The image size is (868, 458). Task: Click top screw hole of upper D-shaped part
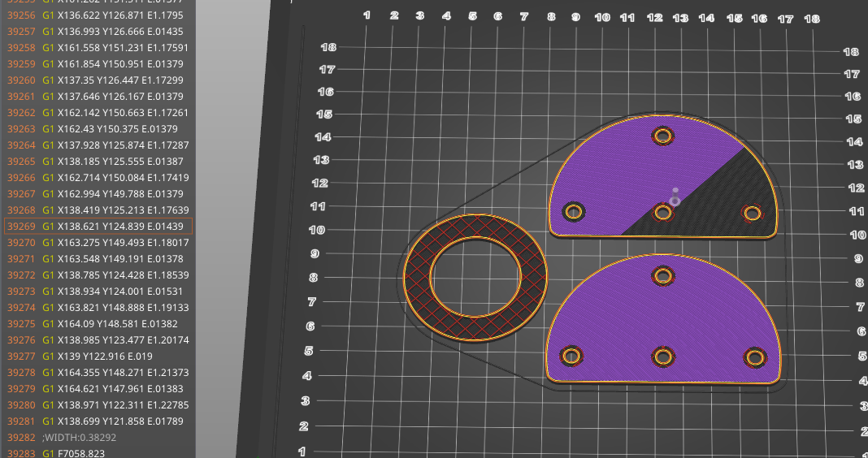coord(663,136)
